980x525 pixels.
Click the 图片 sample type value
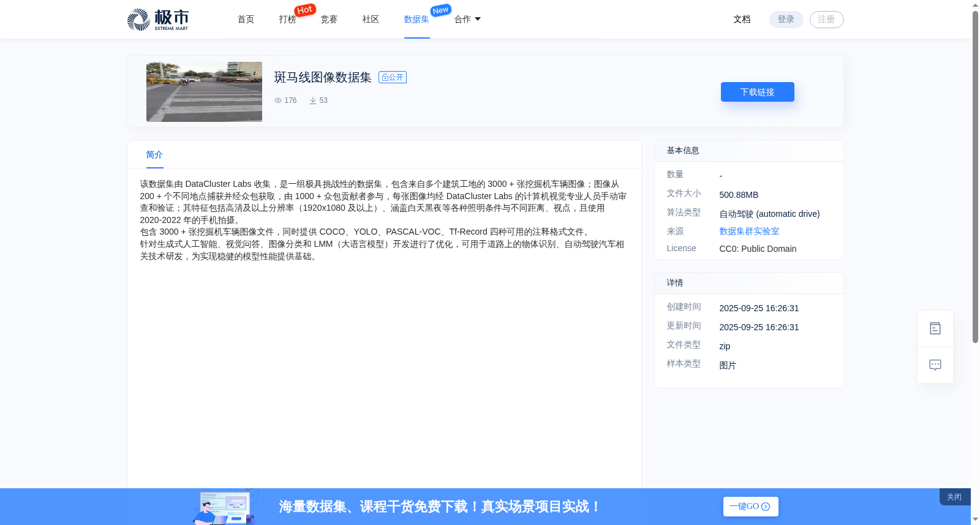728,365
